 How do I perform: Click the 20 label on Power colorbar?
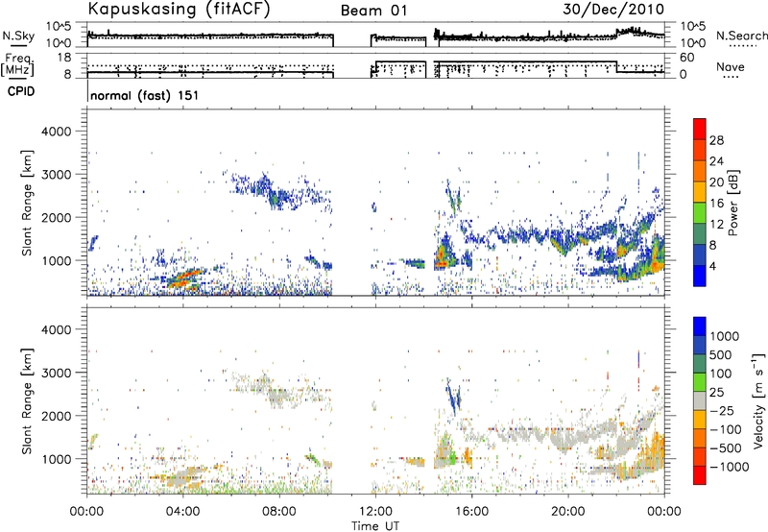tap(716, 182)
